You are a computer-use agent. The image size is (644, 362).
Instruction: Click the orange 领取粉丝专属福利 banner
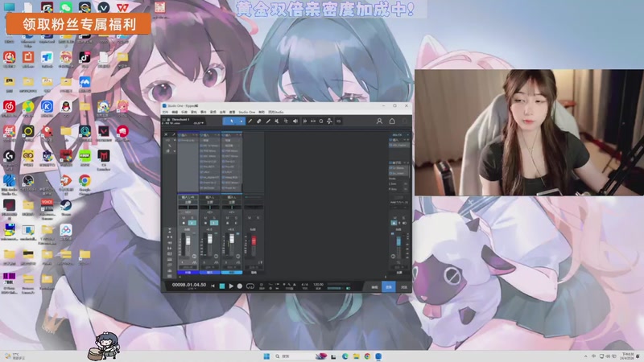point(78,24)
